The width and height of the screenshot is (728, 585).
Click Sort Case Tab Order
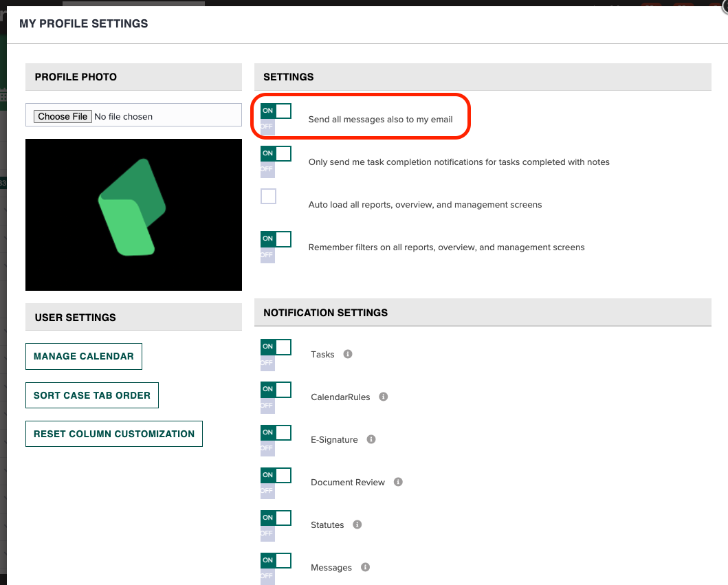click(91, 395)
